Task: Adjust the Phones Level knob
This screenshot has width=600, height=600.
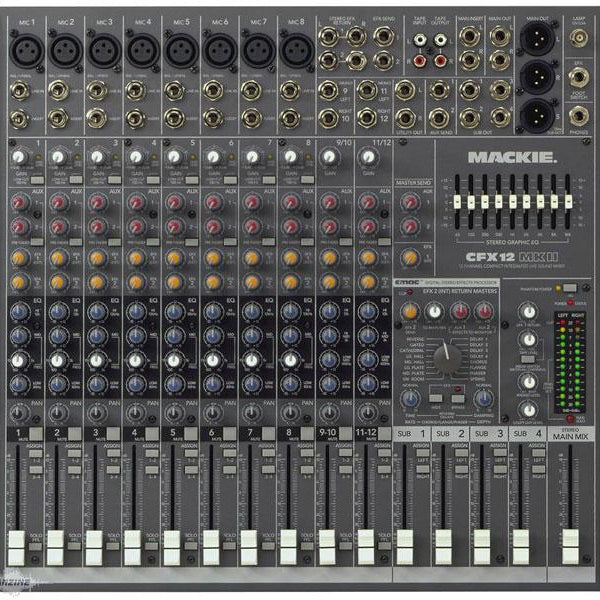Action: click(x=529, y=382)
